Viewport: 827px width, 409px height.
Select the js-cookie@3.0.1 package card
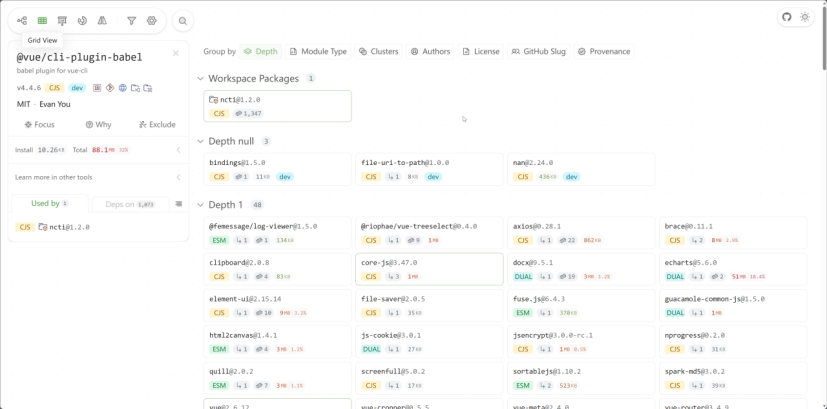[429, 342]
